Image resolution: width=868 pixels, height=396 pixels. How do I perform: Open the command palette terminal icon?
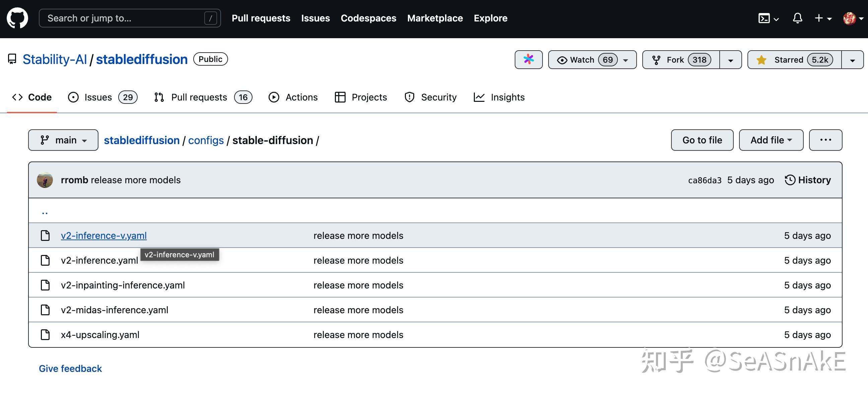pyautogui.click(x=765, y=18)
